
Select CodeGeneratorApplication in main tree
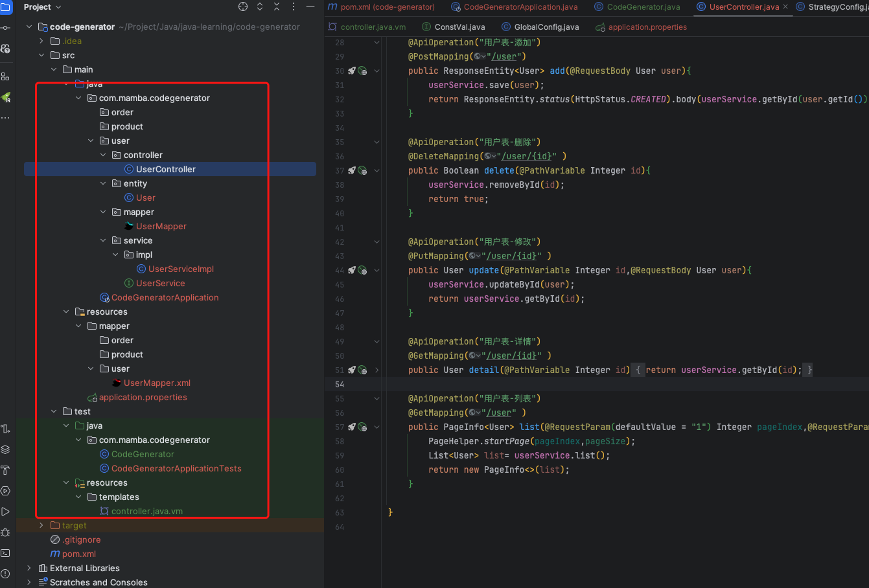click(x=165, y=297)
